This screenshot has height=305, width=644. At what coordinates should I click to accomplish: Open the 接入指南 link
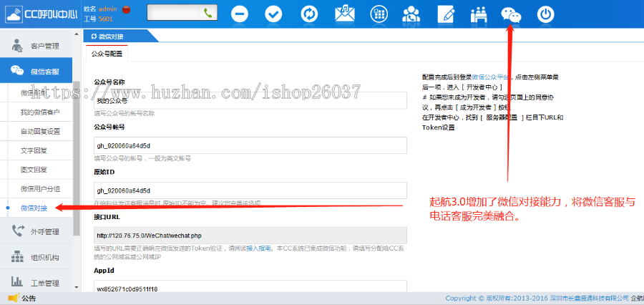(x=258, y=248)
